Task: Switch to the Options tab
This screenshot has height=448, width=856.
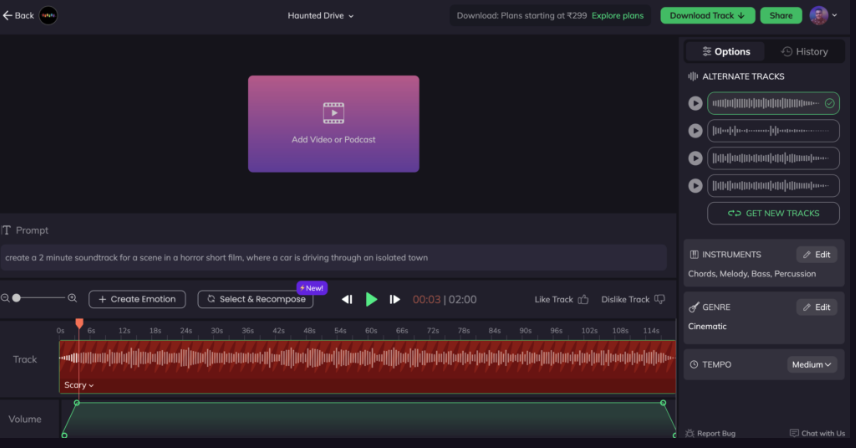Action: (726, 51)
